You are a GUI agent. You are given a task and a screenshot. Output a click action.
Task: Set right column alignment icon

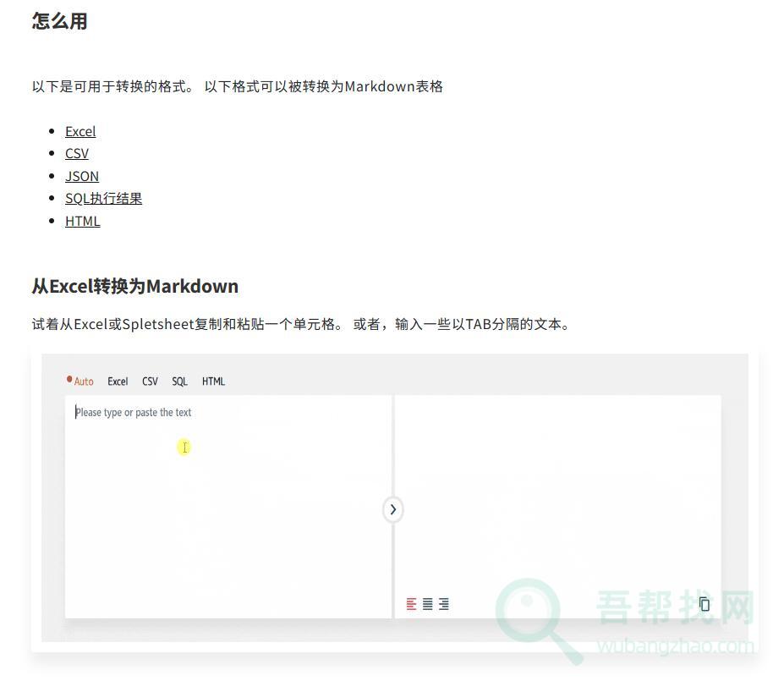[x=443, y=604]
